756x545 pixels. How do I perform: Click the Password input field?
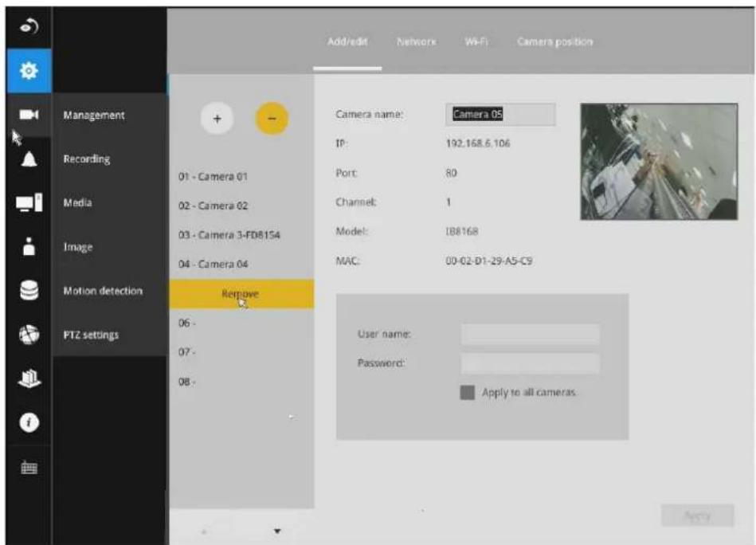(531, 363)
